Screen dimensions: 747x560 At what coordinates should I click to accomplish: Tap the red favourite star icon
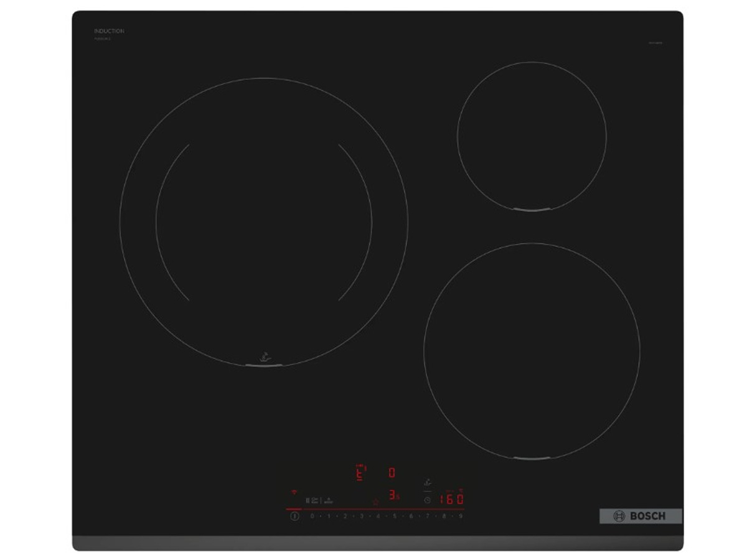(x=375, y=501)
